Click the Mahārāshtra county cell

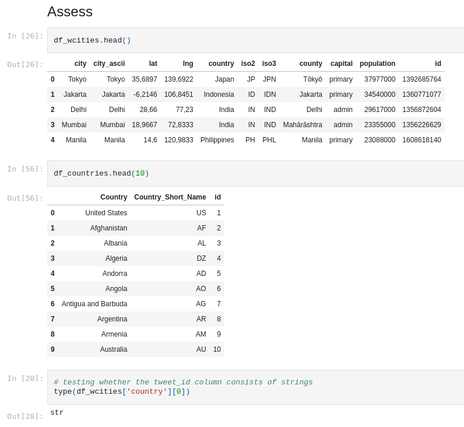tap(303, 125)
